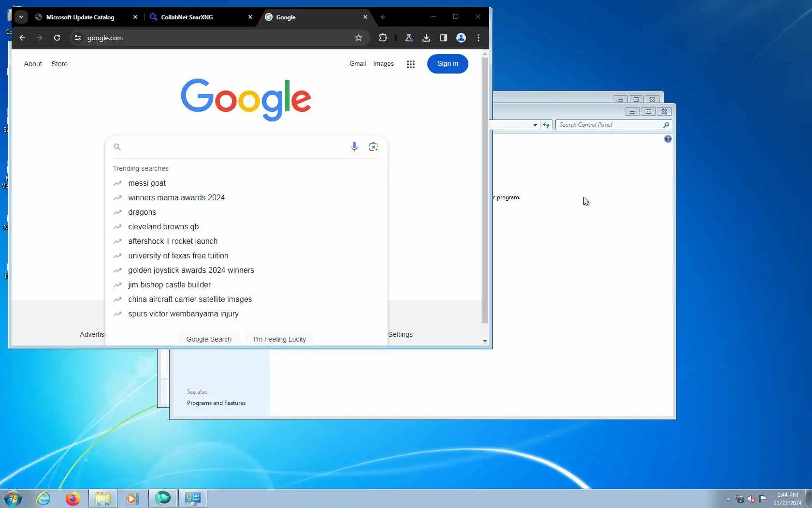Click the Sign in button
This screenshot has width=812, height=508.
coord(448,64)
